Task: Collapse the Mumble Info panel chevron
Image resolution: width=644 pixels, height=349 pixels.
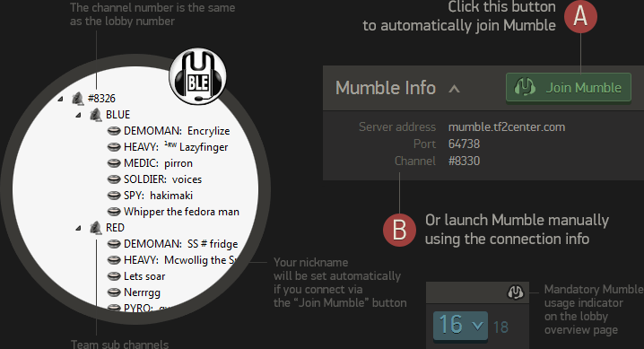Action: pos(454,88)
